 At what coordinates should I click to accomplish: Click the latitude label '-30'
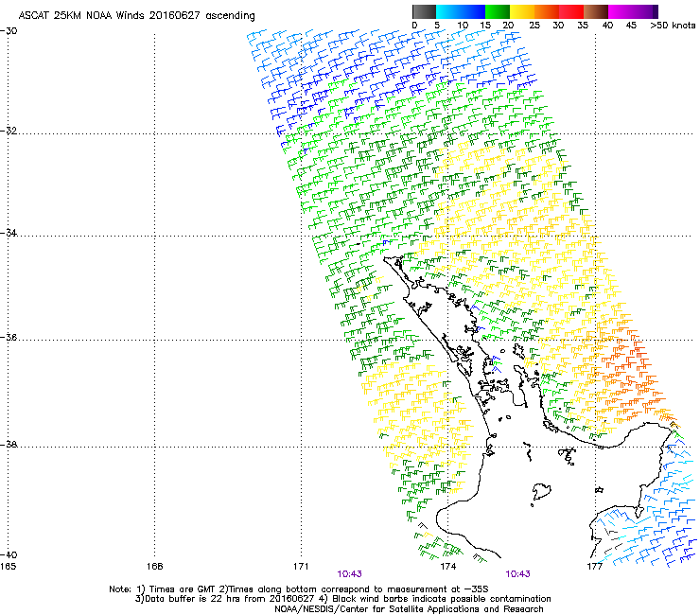coord(9,31)
